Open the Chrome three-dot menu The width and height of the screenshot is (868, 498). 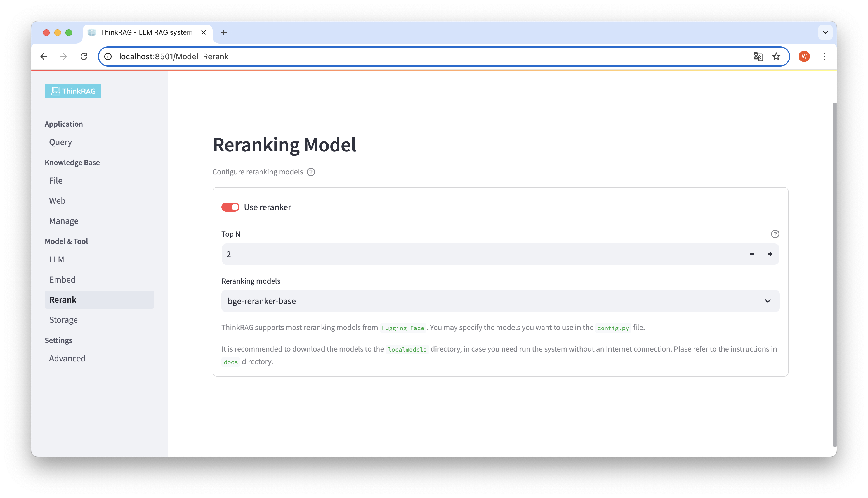click(824, 56)
